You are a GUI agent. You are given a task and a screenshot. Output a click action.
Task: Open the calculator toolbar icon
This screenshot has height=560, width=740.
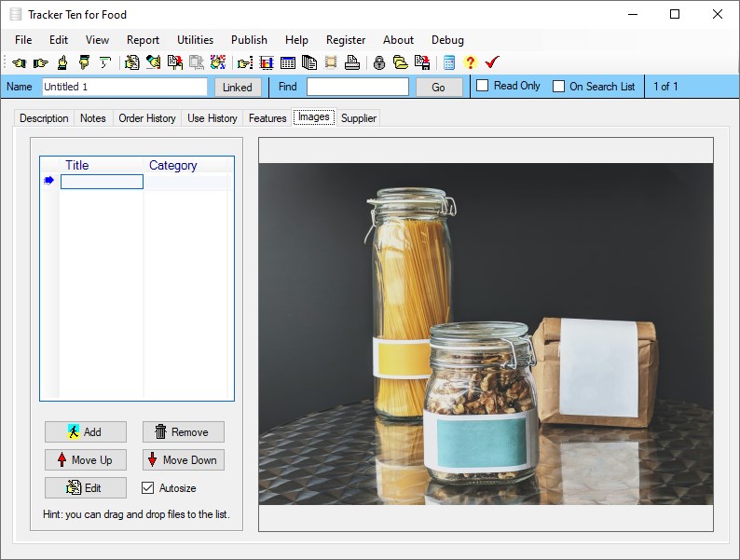point(449,62)
